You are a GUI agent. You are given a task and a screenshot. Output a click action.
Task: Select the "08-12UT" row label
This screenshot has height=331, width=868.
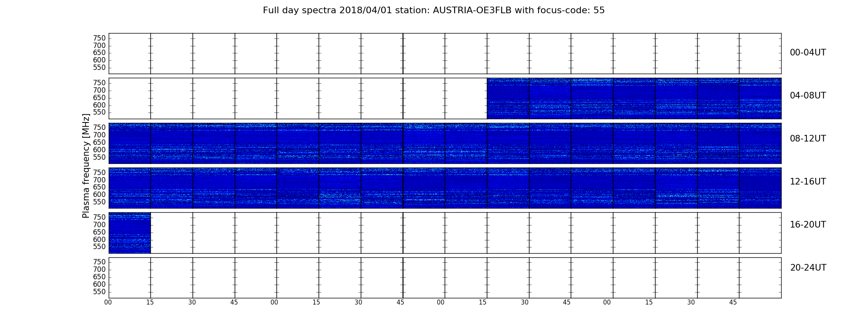pos(808,139)
